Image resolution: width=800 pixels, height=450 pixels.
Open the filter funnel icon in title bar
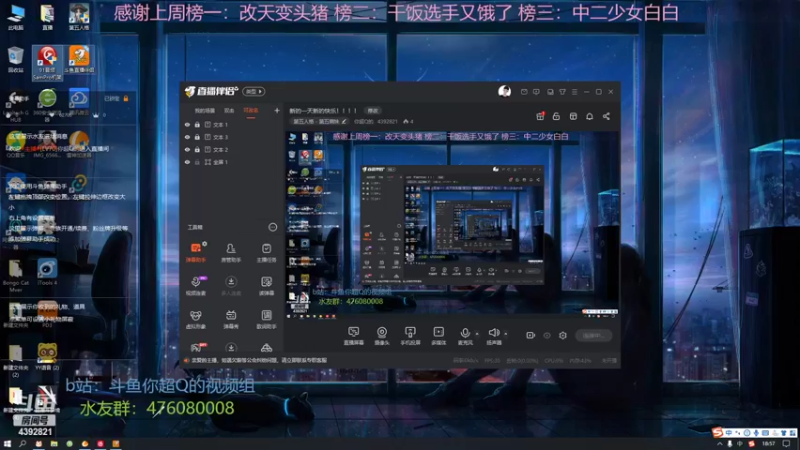click(x=562, y=92)
